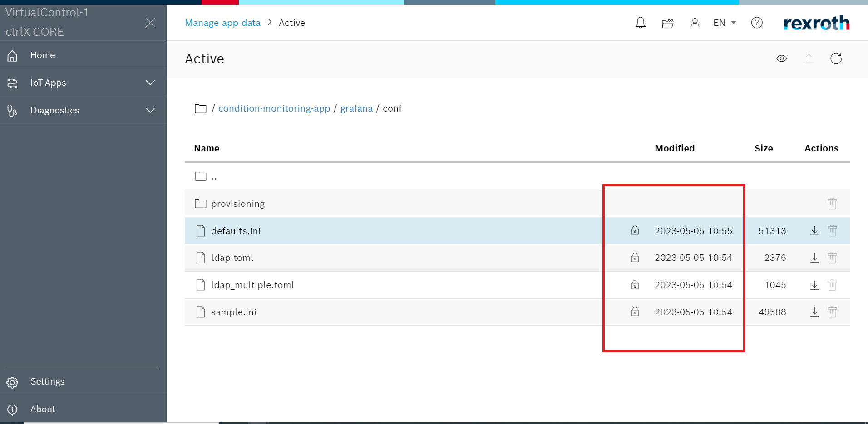Open the EN language dropdown

click(x=724, y=23)
